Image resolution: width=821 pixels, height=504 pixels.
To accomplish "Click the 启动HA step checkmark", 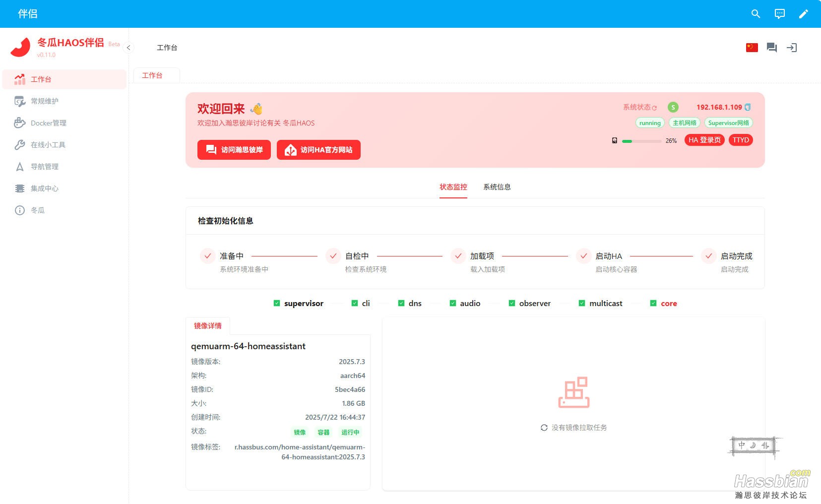I will [x=583, y=256].
